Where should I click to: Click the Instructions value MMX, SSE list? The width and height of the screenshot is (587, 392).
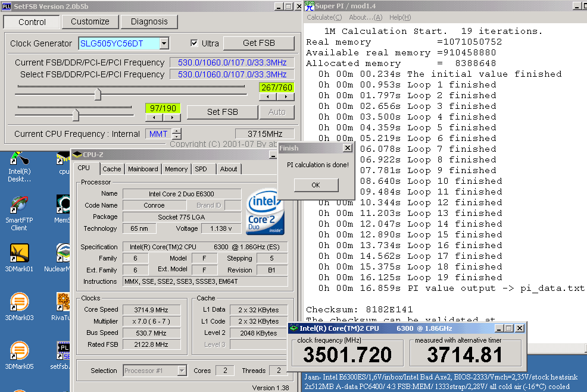[205, 281]
